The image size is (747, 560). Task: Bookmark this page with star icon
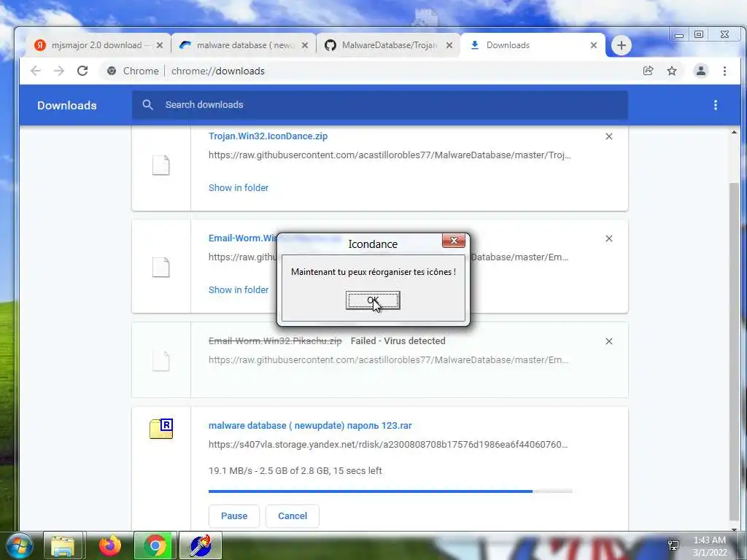[x=672, y=71]
